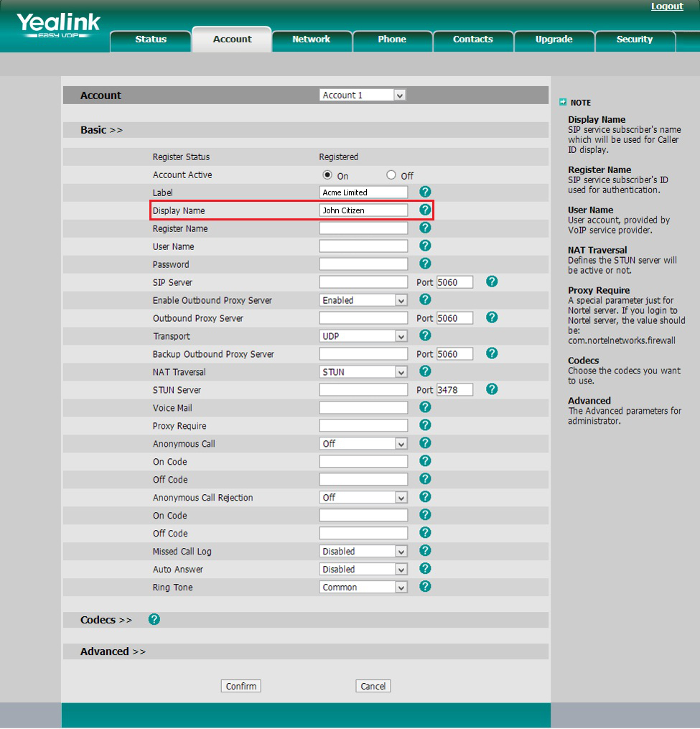Click help for Off Code above Missed Call Log
Image resolution: width=700 pixels, height=729 pixels.
[x=425, y=533]
